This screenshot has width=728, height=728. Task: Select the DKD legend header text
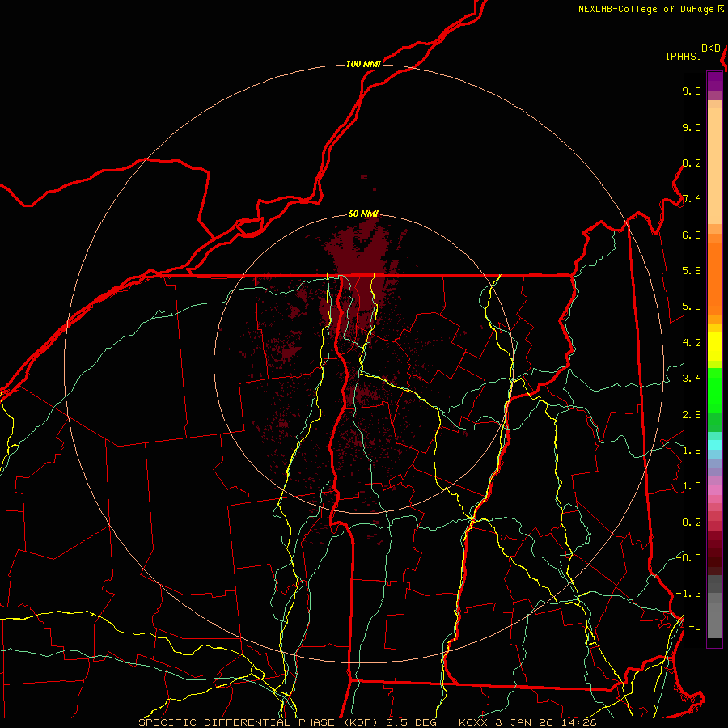click(711, 49)
